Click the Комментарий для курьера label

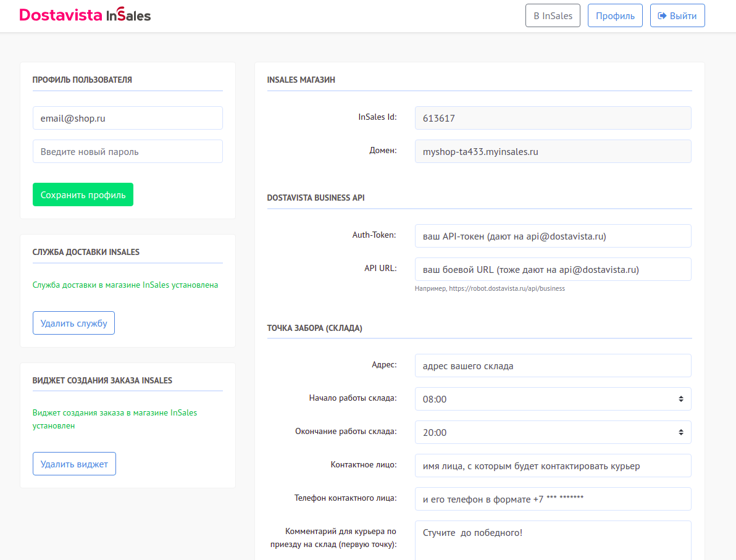coord(333,538)
